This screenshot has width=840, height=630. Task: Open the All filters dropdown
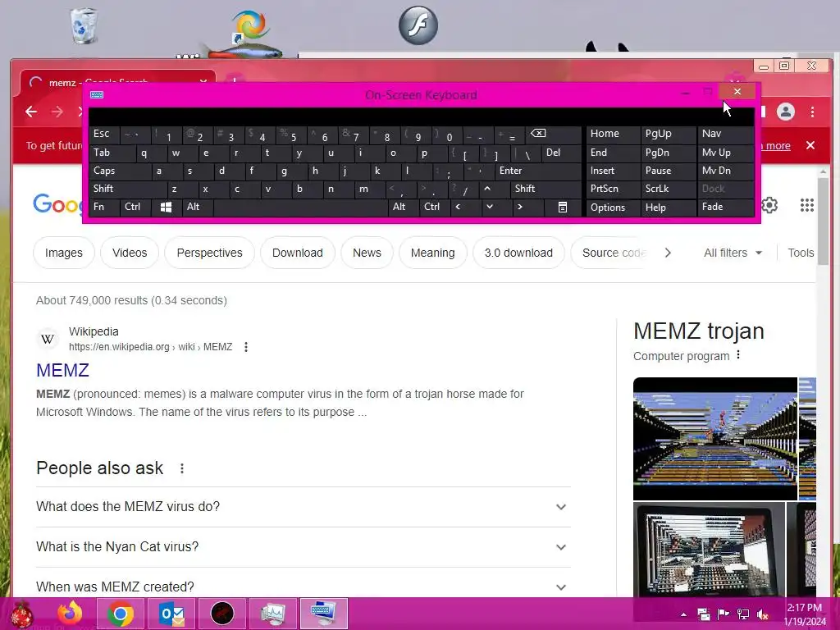(733, 253)
